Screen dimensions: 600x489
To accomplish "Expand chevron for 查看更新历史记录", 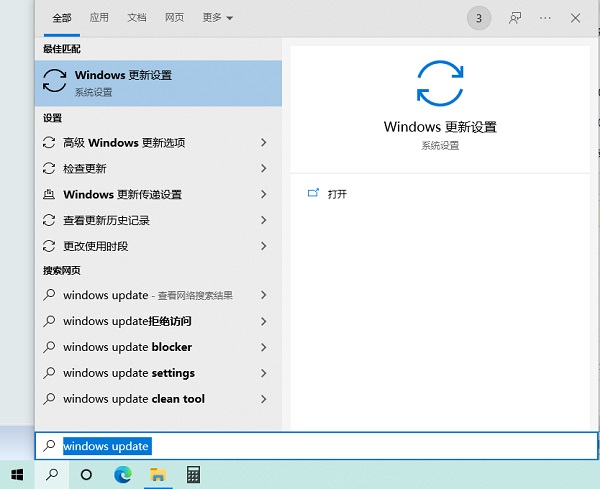I will [x=264, y=220].
